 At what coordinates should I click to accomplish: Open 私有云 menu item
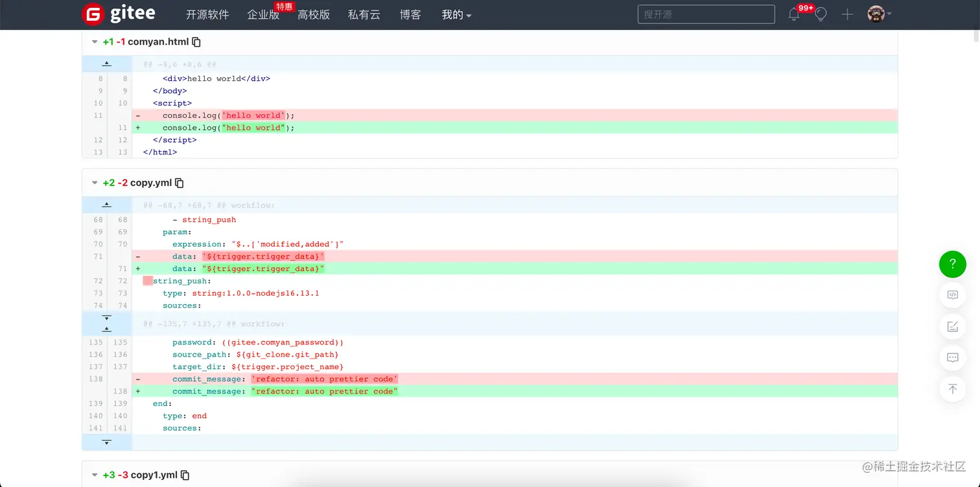(364, 14)
